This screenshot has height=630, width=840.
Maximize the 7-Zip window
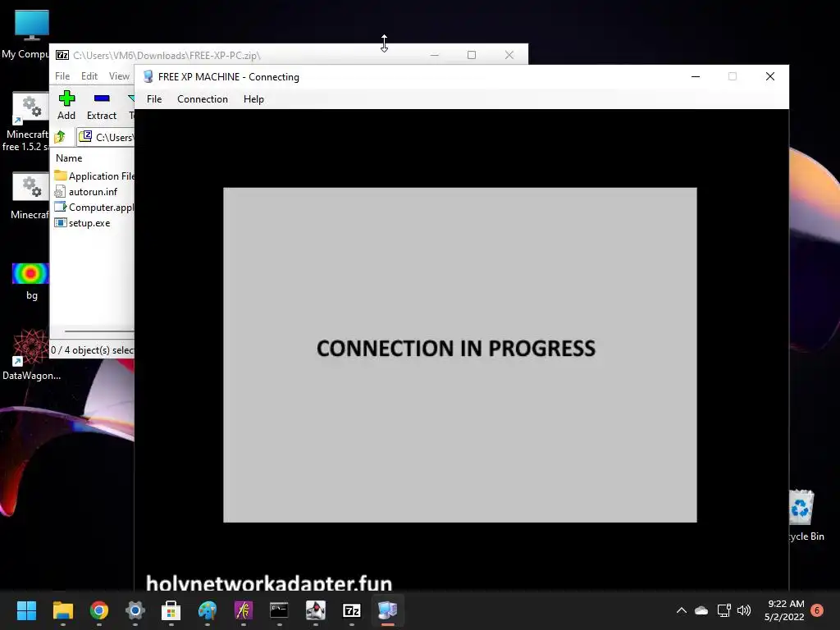472,55
